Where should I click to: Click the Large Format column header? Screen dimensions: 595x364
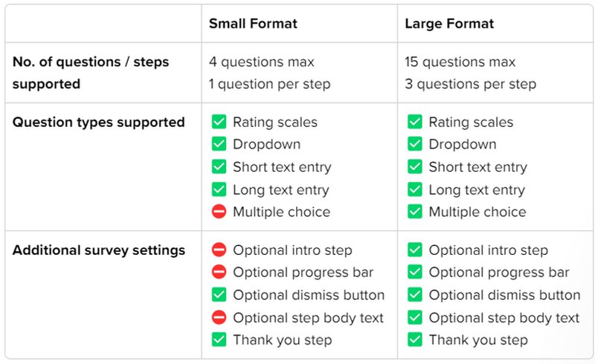[449, 24]
